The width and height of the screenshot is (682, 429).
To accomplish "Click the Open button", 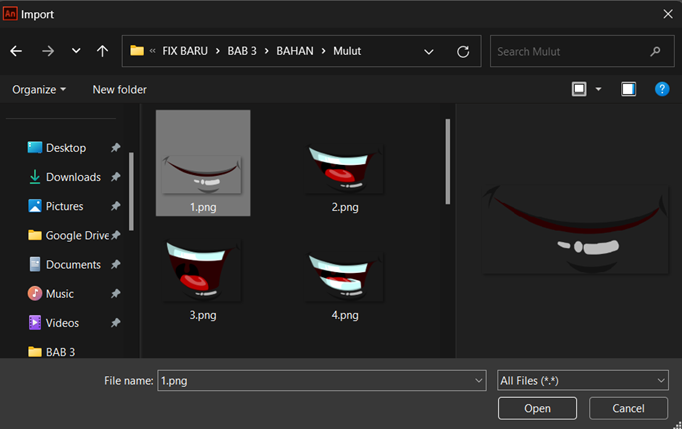I will (537, 408).
